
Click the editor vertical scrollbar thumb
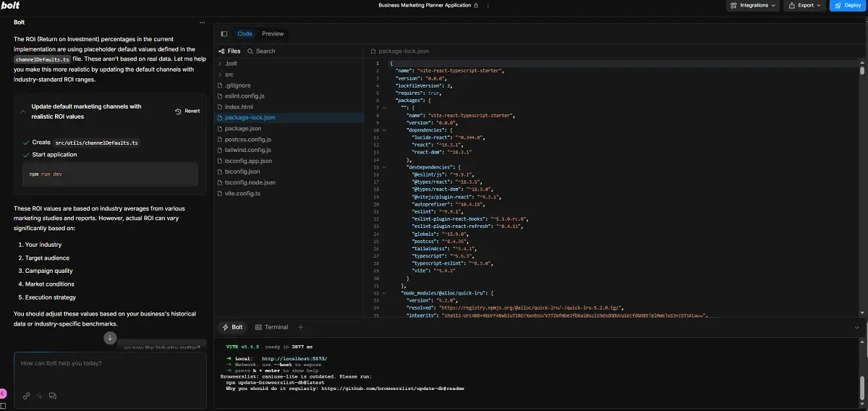point(862,70)
